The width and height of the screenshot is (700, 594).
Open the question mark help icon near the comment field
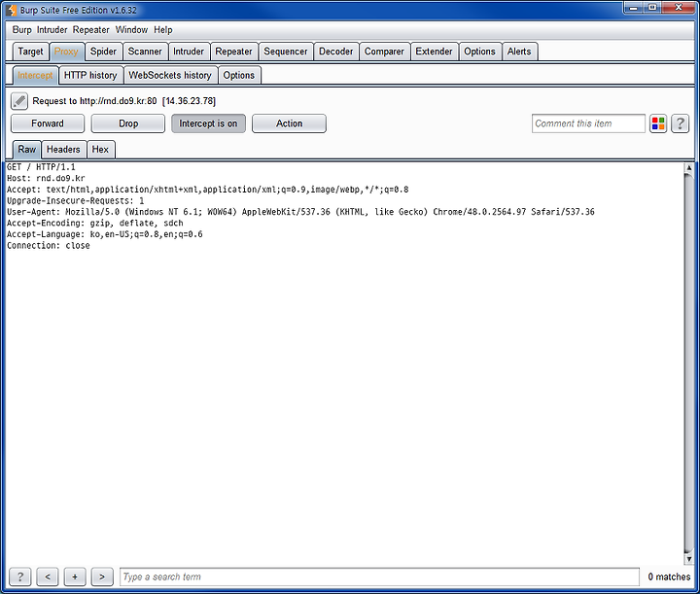coord(680,123)
